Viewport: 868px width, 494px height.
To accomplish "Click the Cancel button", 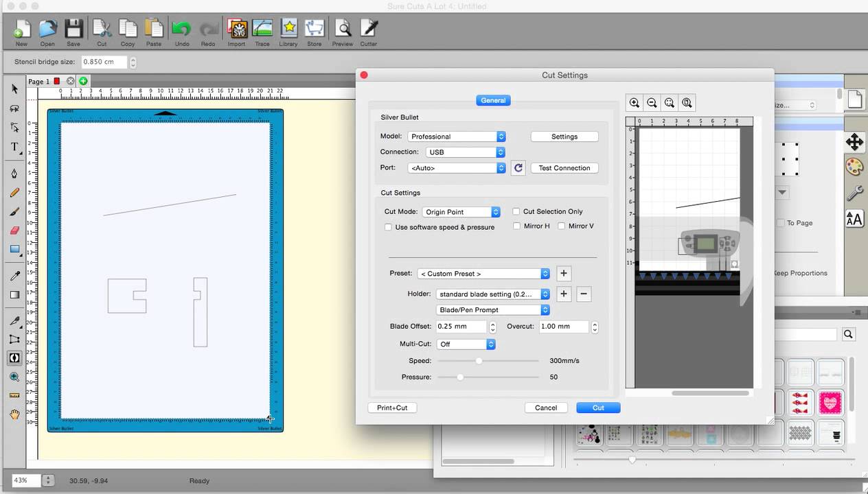I will pos(546,408).
